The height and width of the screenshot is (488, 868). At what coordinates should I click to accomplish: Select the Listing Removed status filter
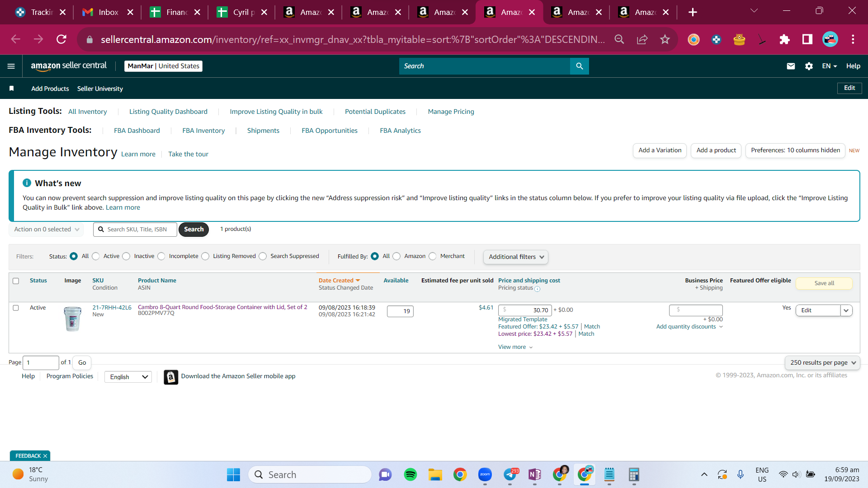point(205,256)
